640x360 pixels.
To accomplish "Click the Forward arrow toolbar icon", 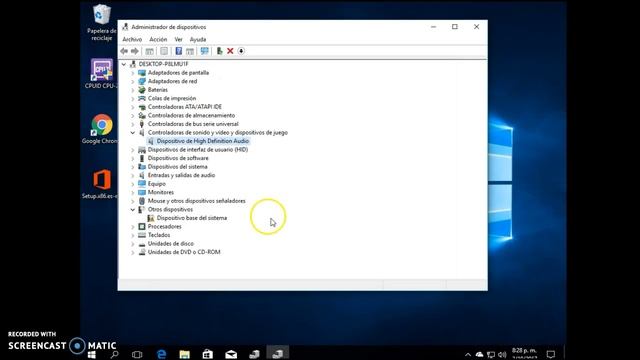I will [134, 51].
